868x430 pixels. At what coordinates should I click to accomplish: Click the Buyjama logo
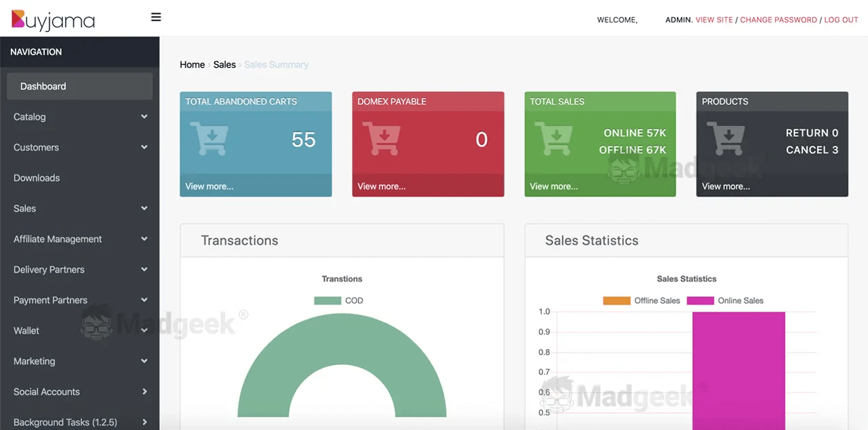coord(53,20)
